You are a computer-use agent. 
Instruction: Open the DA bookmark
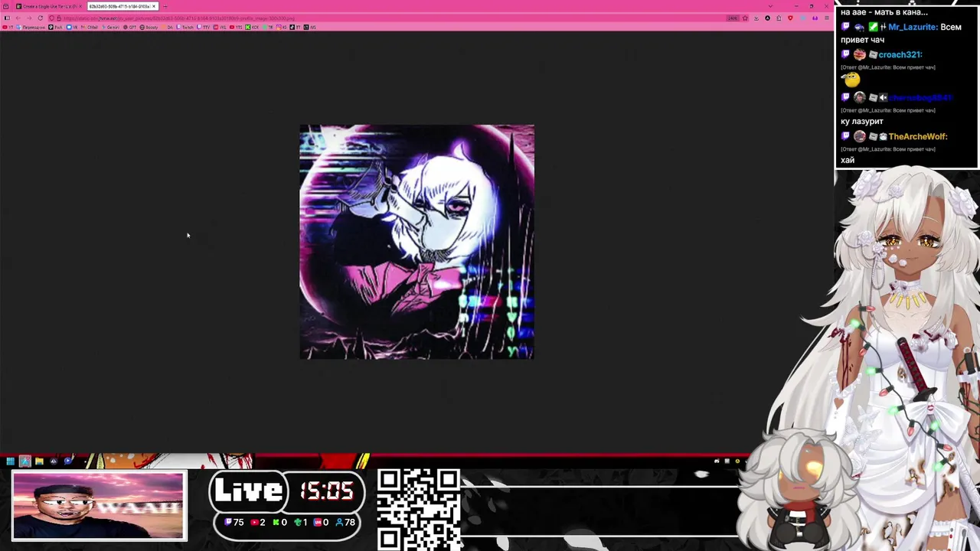click(x=168, y=28)
